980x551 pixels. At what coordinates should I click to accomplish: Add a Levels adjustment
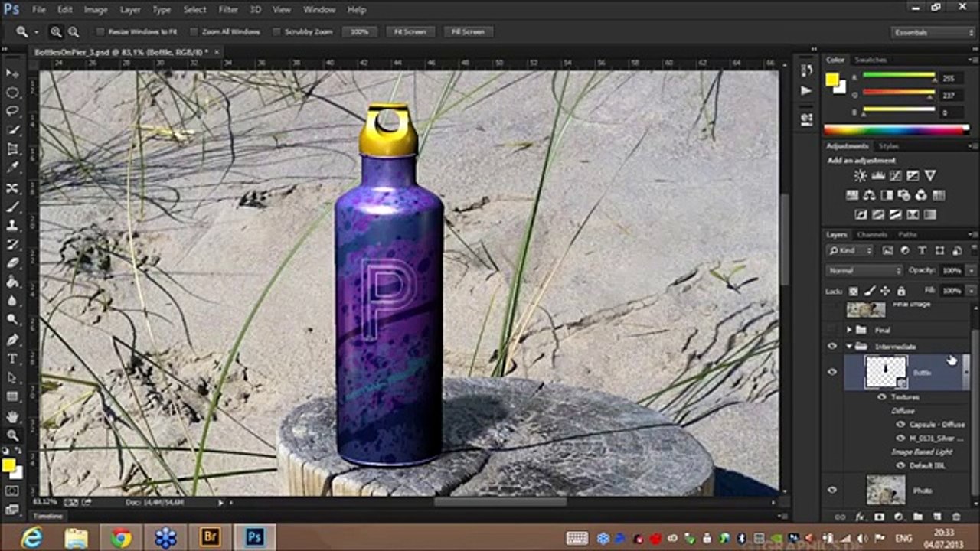878,176
